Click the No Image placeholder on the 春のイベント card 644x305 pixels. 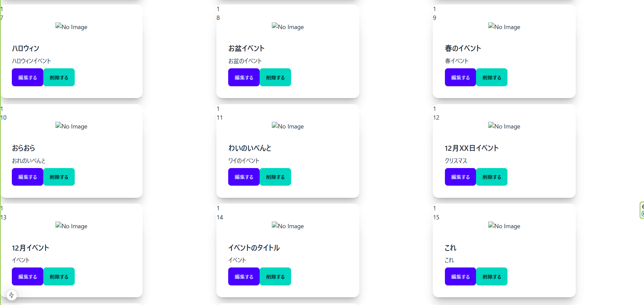504,27
